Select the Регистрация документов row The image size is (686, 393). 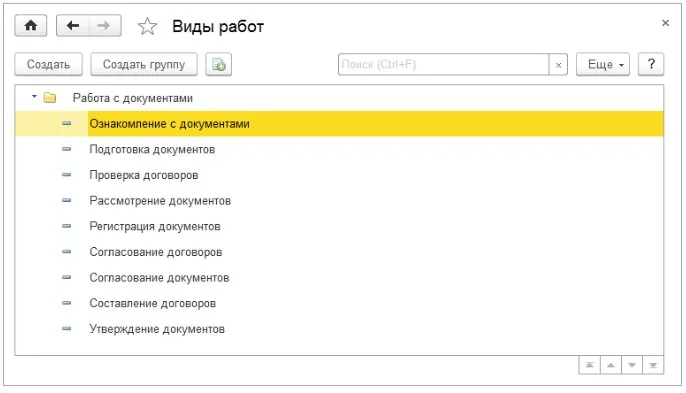pyautogui.click(x=340, y=226)
